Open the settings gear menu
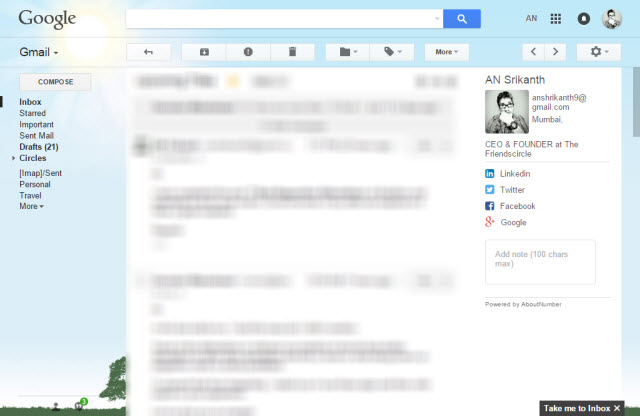Screen dimensions: 640x416 599,52
